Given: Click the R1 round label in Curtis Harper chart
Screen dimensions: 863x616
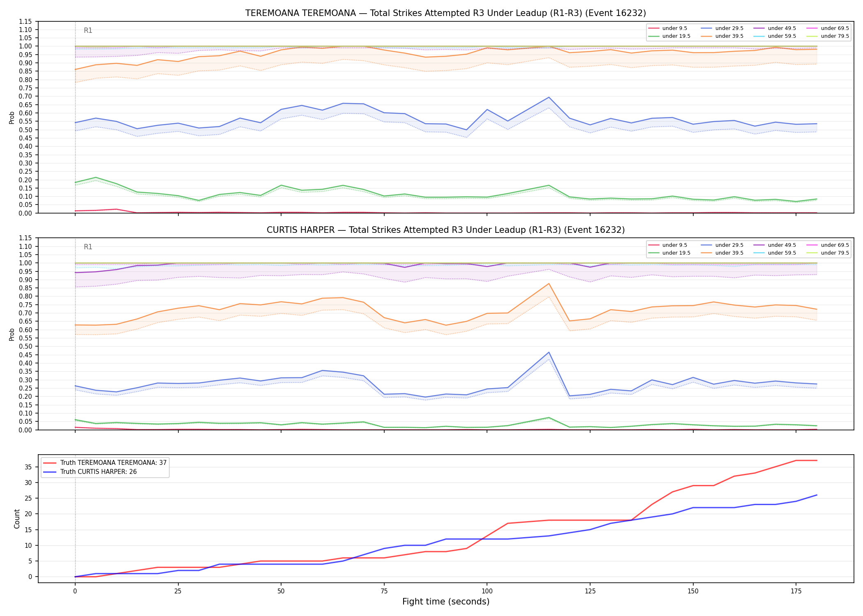Looking at the screenshot, I should pyautogui.click(x=88, y=247).
